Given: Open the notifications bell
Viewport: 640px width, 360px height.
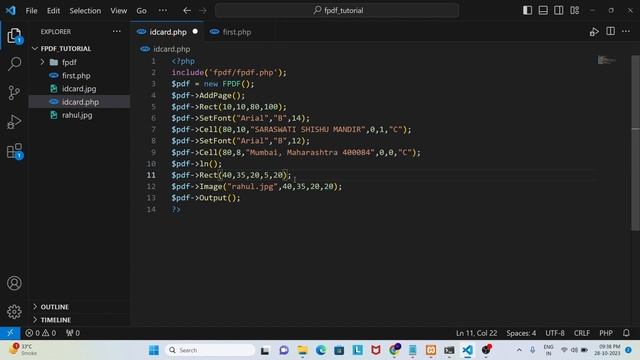Looking at the screenshot, I should point(626,333).
